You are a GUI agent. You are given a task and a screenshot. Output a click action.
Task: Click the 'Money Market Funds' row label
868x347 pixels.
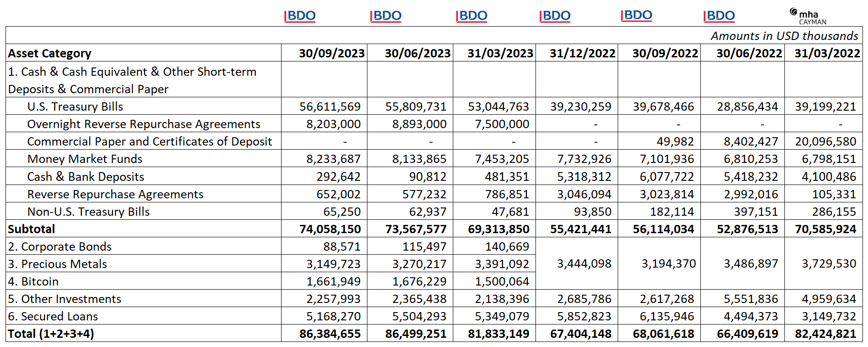(x=85, y=159)
